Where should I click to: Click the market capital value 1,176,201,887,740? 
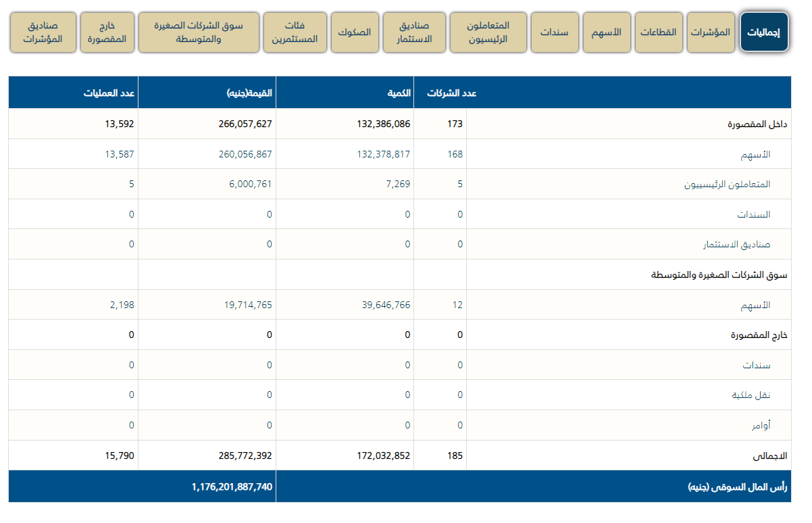[x=232, y=487]
